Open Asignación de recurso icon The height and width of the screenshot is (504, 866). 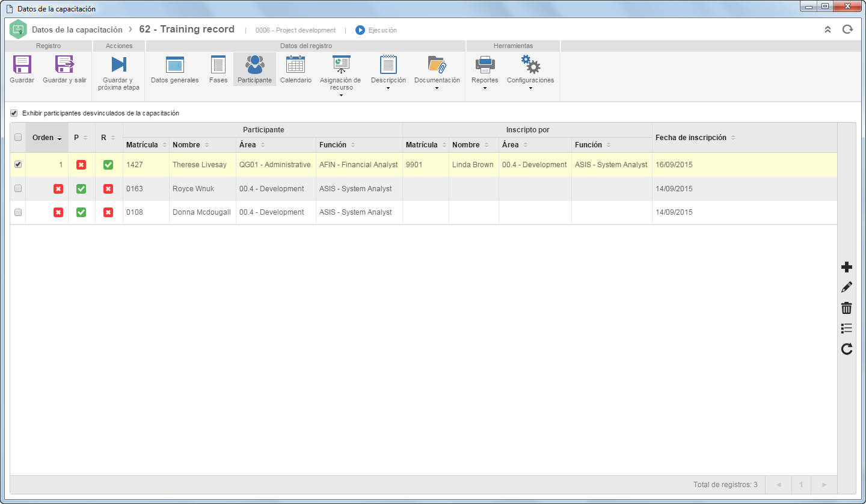click(341, 64)
